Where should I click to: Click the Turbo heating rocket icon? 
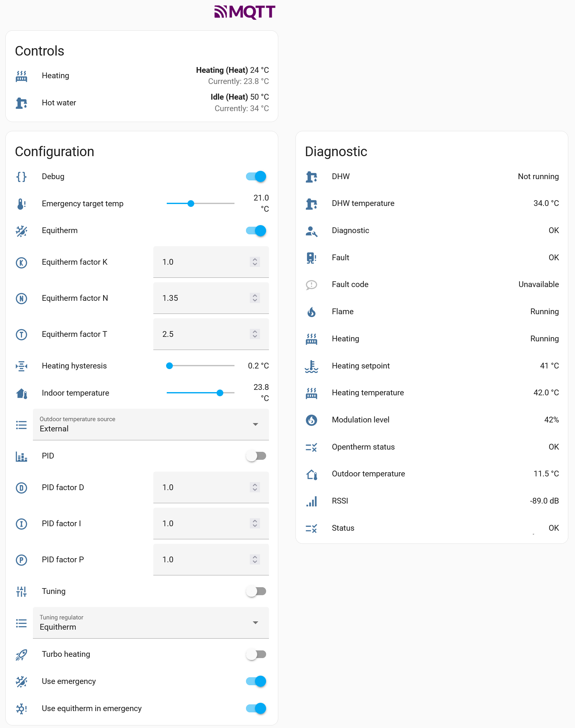(x=21, y=655)
